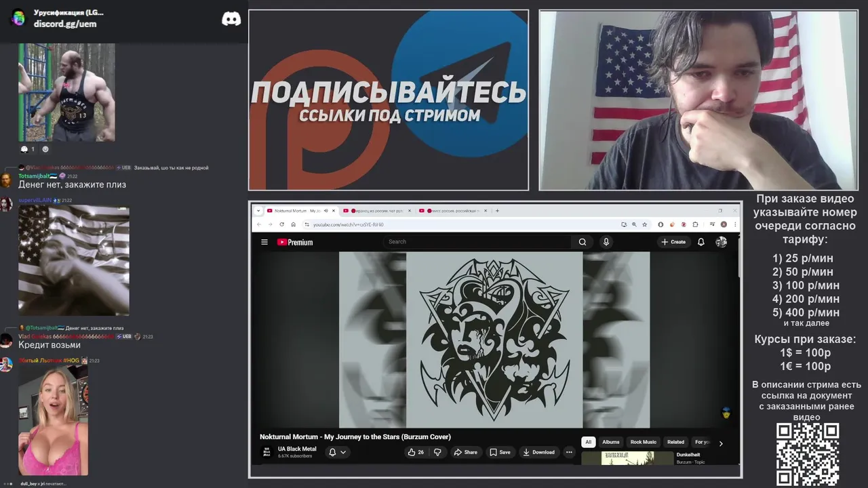Click the Chrome profile avatar icon
This screenshot has width=868, height=488.
pyautogui.click(x=724, y=224)
